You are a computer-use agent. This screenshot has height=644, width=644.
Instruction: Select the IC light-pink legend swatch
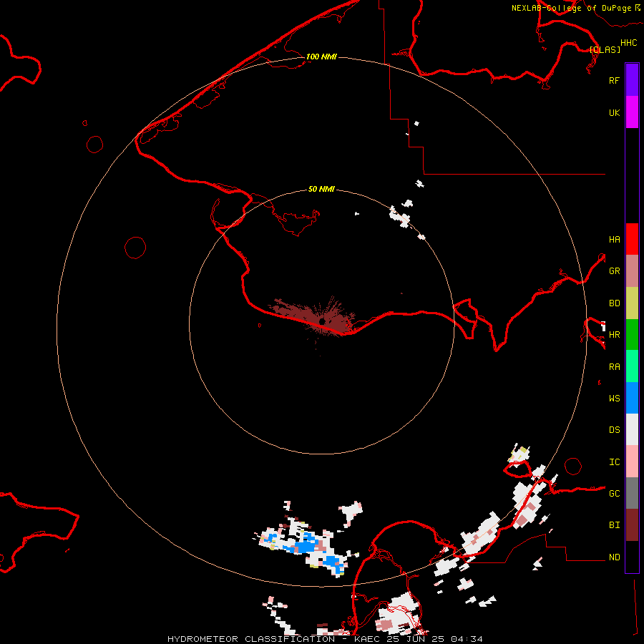632,462
